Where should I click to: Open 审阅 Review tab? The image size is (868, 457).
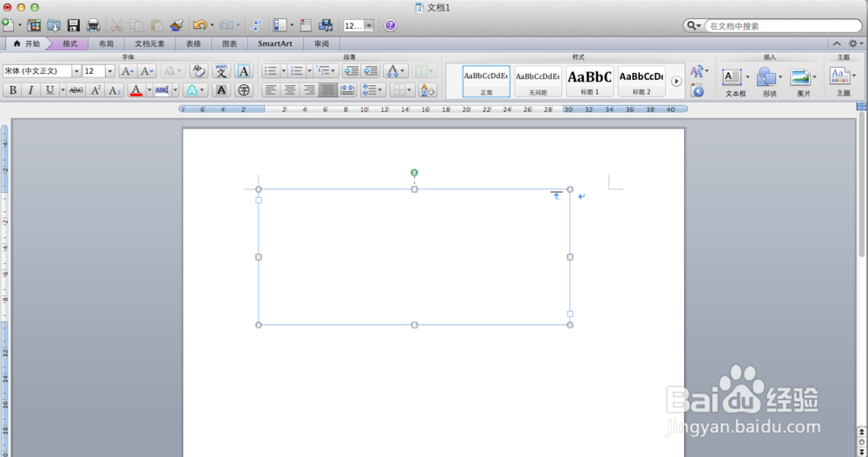coord(322,43)
